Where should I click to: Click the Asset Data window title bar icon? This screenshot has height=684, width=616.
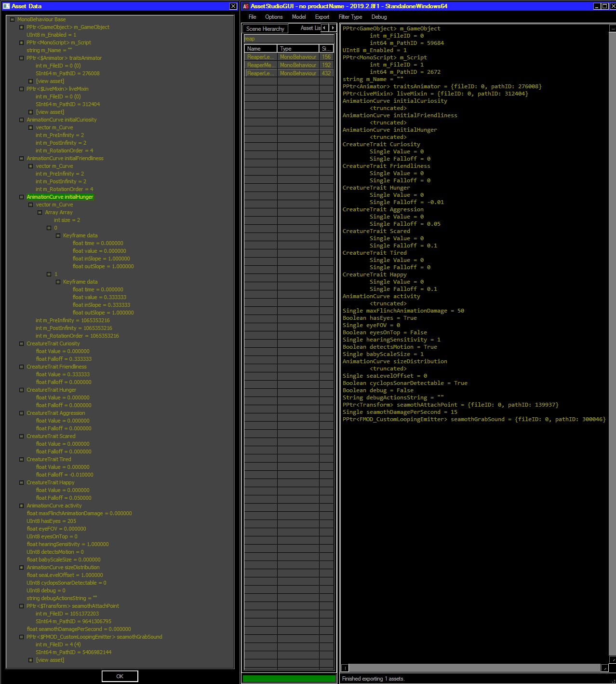(5, 6)
